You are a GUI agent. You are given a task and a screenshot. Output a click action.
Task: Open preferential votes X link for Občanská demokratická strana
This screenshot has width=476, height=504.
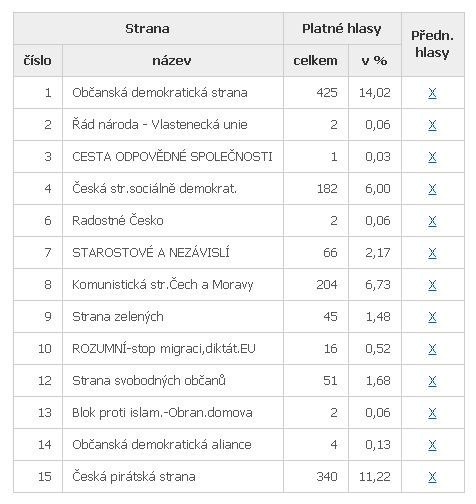[x=432, y=93]
